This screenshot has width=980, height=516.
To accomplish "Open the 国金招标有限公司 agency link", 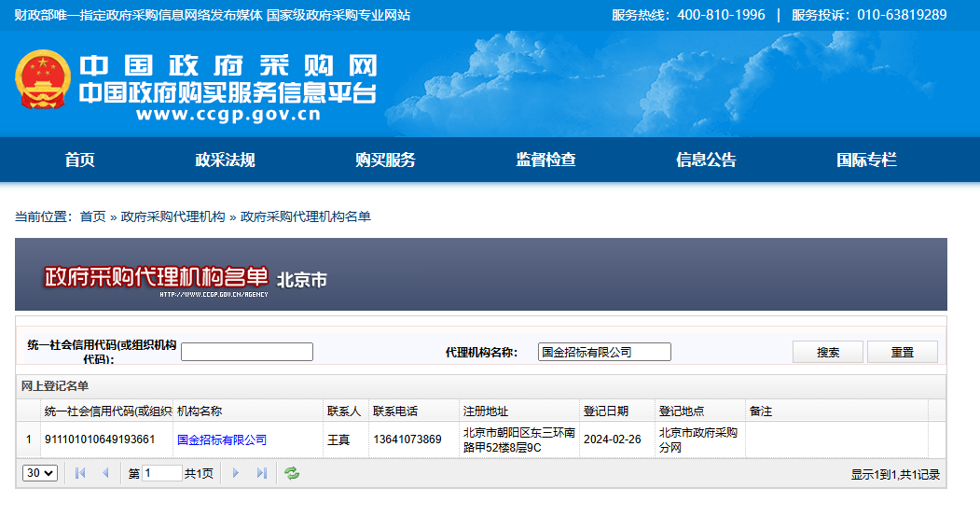I will (222, 439).
